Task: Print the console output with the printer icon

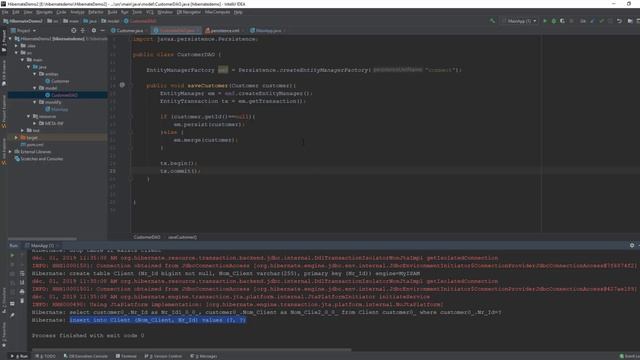Action: [x=22, y=291]
